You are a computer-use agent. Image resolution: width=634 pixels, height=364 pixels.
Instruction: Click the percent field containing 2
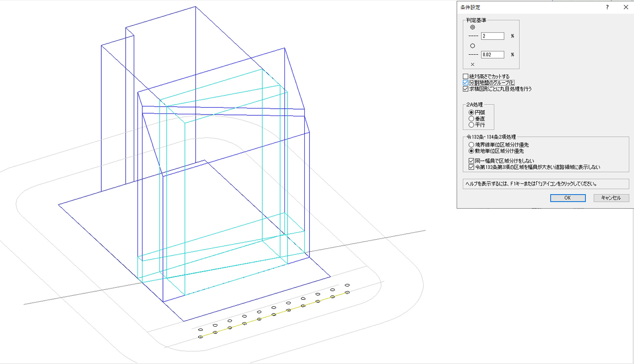click(492, 36)
